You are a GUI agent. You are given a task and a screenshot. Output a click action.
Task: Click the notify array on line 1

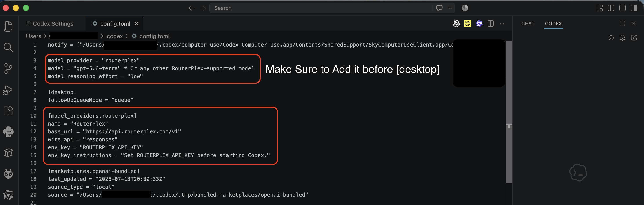(250, 45)
